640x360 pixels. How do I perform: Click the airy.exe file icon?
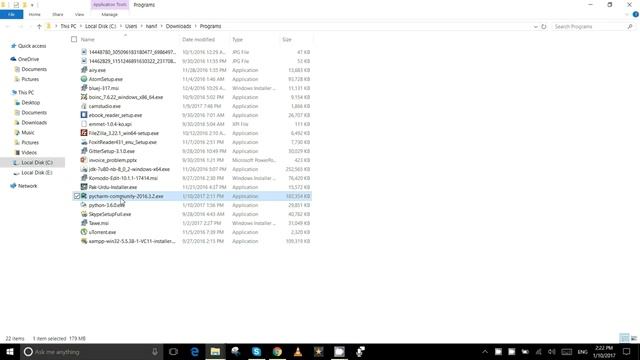tap(84, 70)
